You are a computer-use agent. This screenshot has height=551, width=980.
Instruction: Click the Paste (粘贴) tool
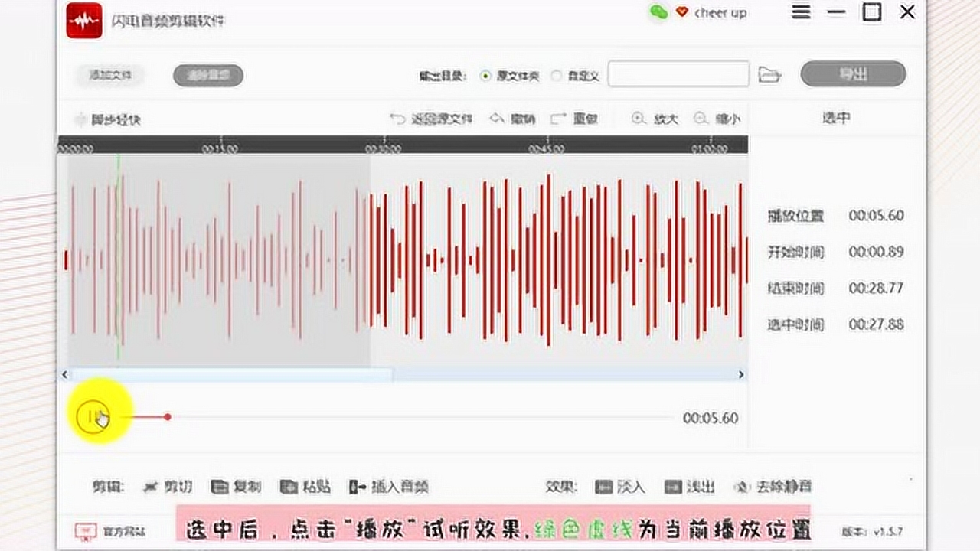tap(305, 486)
